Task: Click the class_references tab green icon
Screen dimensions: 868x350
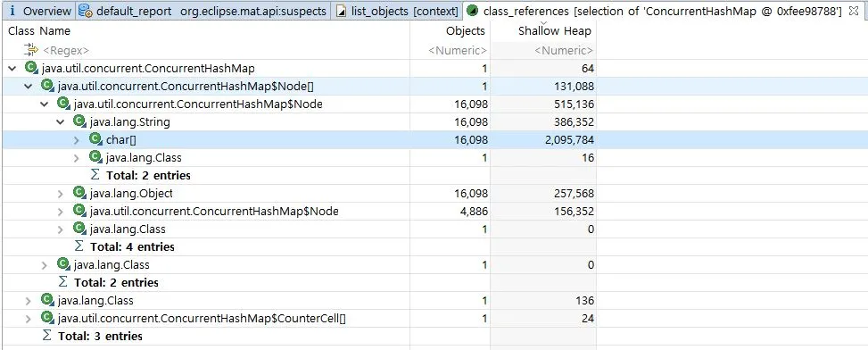Action: tap(472, 11)
